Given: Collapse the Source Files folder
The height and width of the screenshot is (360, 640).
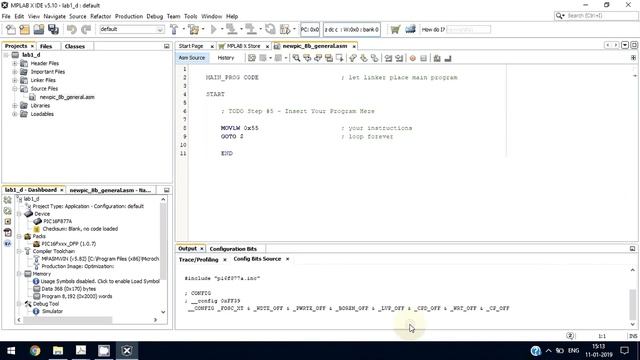Looking at the screenshot, I should click(x=15, y=89).
